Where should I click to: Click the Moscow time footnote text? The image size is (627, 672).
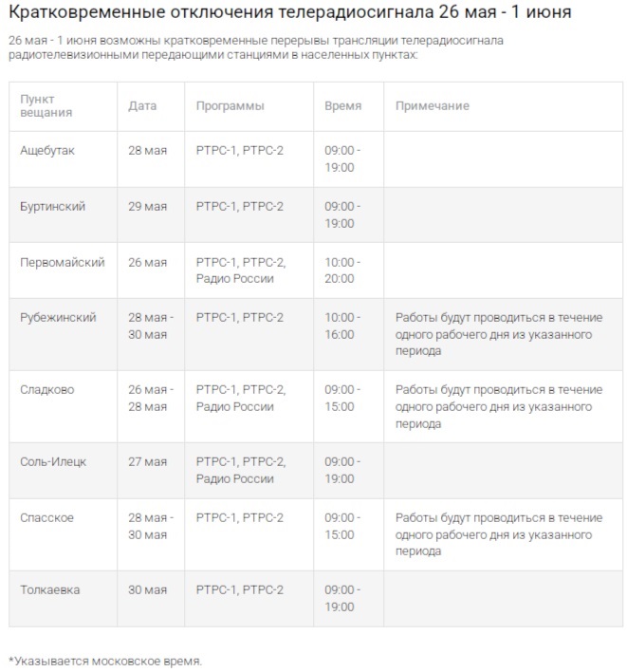coord(105,660)
